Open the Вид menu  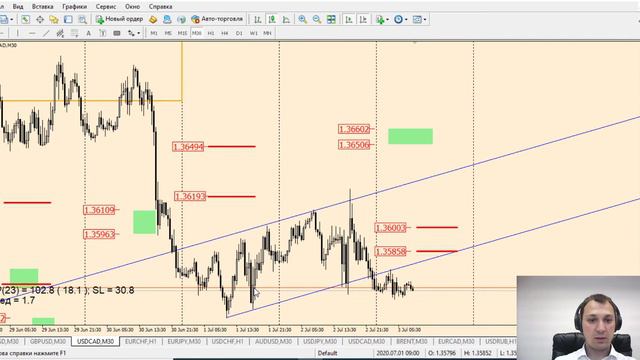(x=18, y=7)
